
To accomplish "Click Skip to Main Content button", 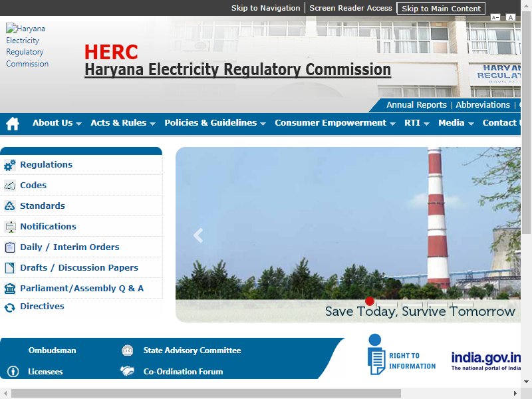I will (441, 9).
